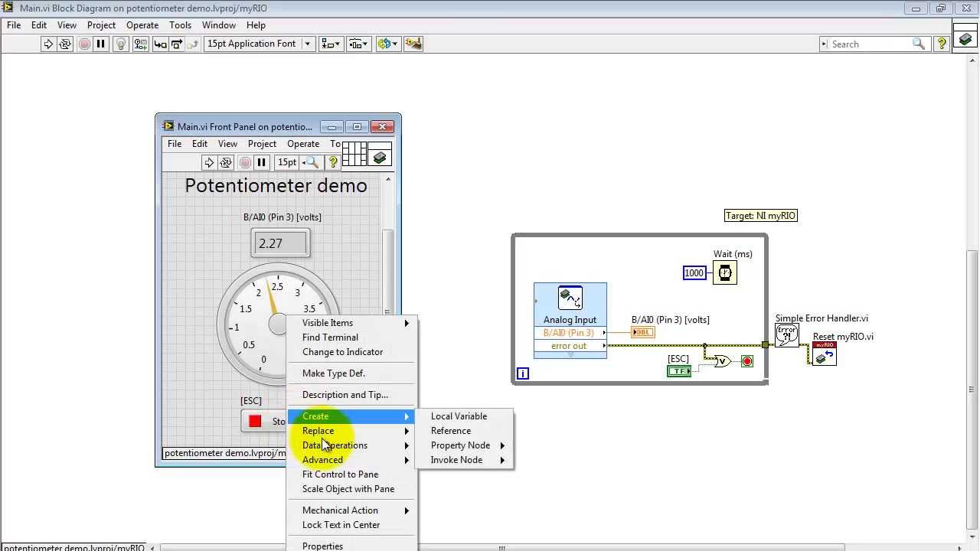Toggle Highlight Execution light bulb
Viewport: 980px width, 551px height.
pos(121,44)
